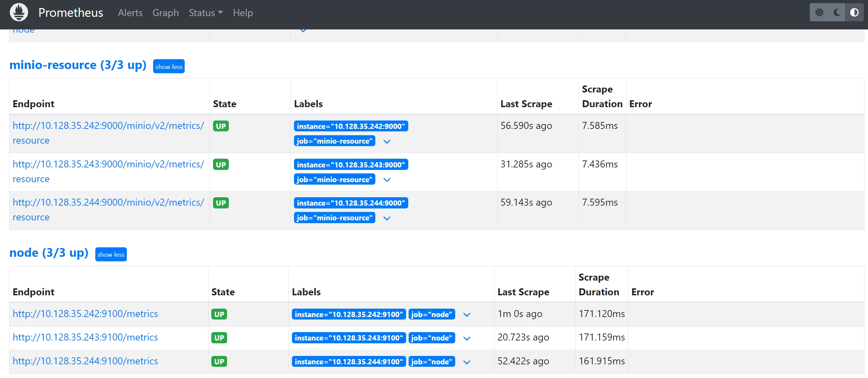This screenshot has width=868, height=378.
Task: Select the "59.143s ago" last scrape value
Action: point(526,202)
